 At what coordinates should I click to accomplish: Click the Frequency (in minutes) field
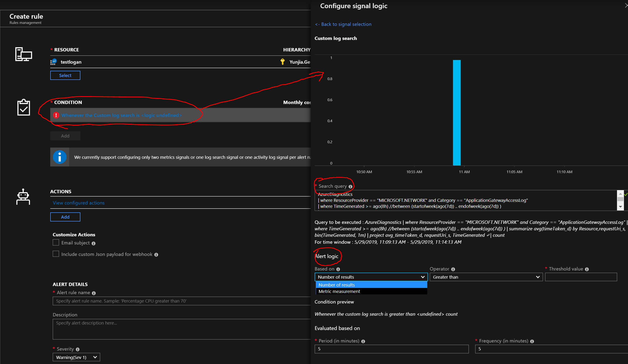click(551, 349)
